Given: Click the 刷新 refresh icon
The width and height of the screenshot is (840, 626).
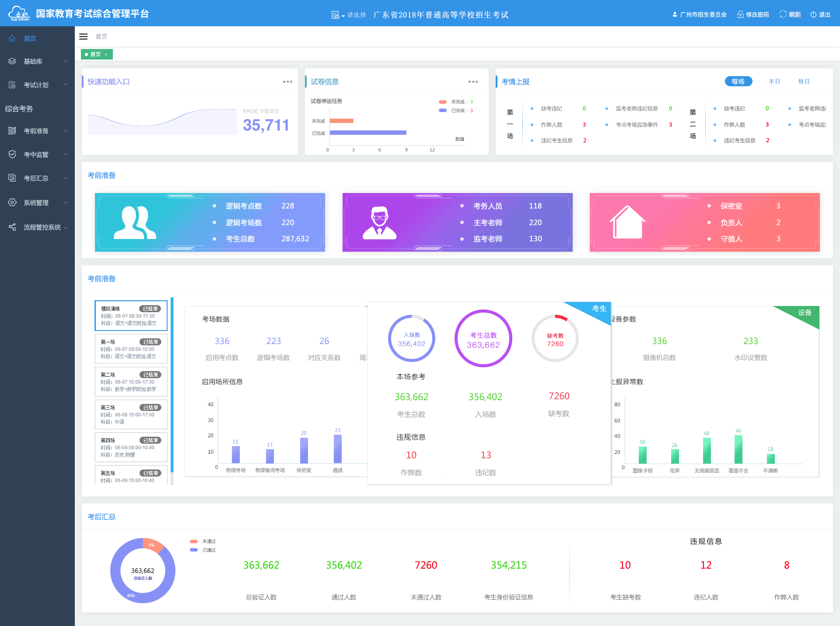Looking at the screenshot, I should (x=783, y=14).
